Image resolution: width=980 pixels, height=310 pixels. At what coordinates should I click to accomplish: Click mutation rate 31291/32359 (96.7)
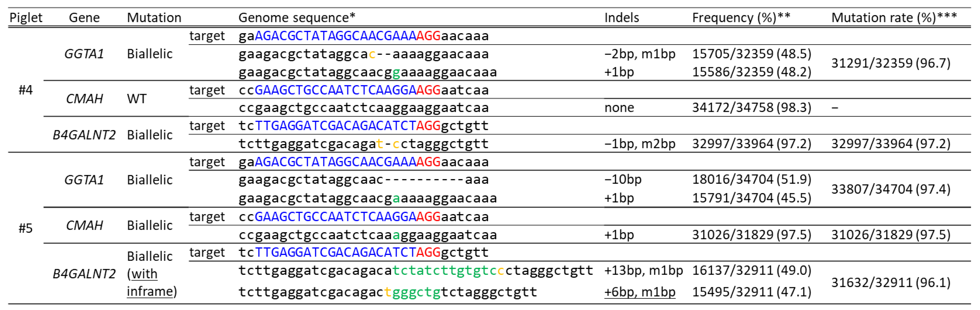pos(891,63)
